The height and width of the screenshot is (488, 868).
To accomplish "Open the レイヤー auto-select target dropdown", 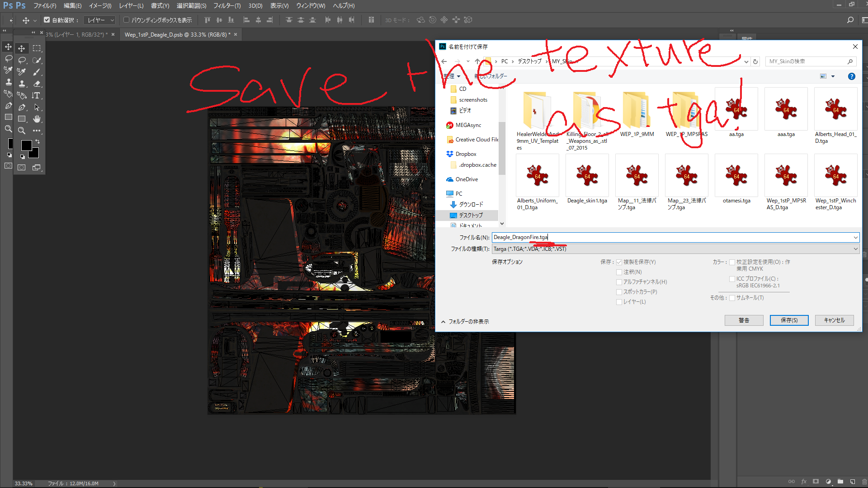I will [100, 20].
